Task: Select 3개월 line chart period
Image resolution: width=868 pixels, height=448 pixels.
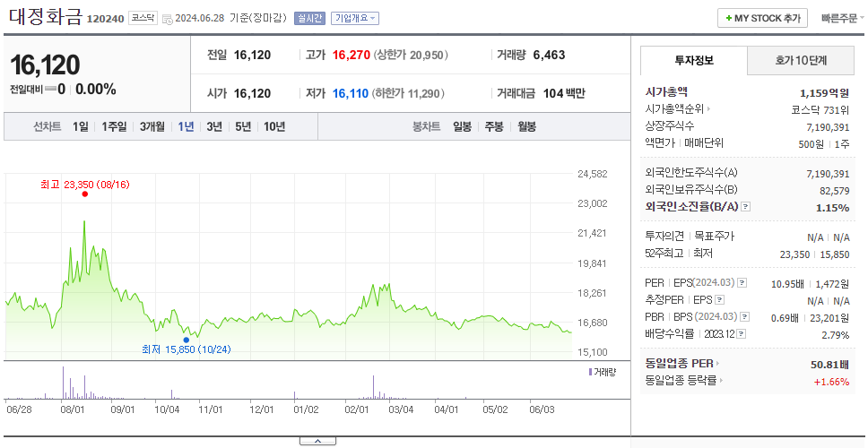Action: click(x=152, y=126)
